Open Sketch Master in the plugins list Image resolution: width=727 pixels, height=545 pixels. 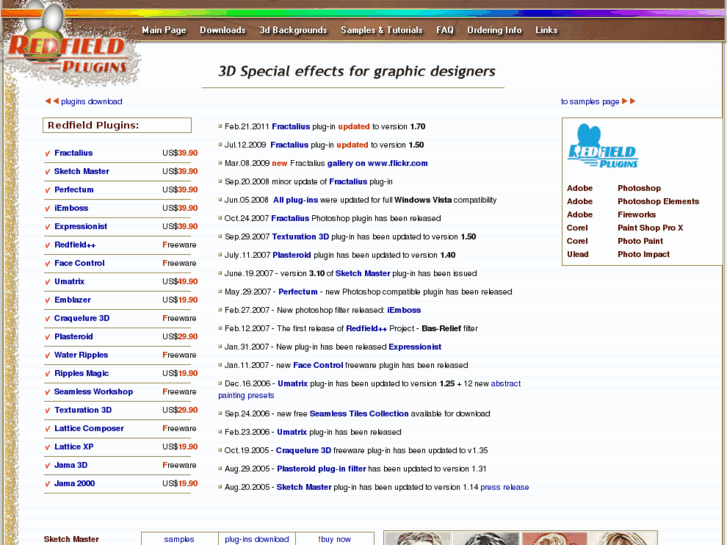[82, 171]
